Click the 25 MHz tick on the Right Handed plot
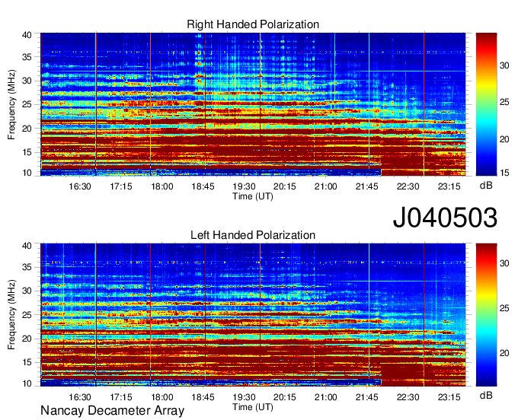Image resolution: width=518 pixels, height=420 pixels. (x=27, y=104)
